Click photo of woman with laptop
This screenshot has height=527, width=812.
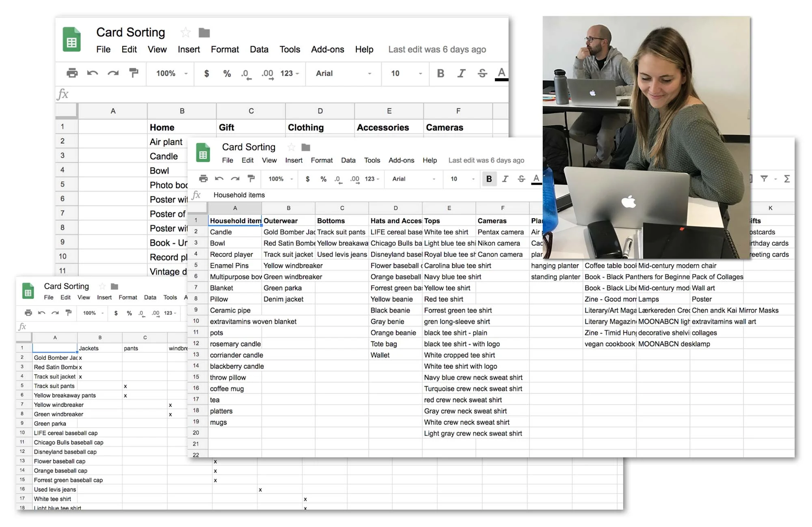(x=646, y=137)
